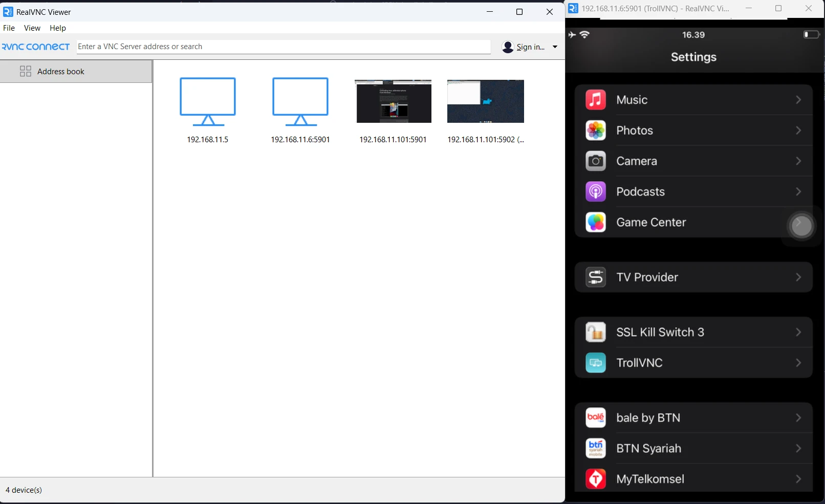
Task: Tap the bale by BTN app icon
Action: click(x=595, y=418)
